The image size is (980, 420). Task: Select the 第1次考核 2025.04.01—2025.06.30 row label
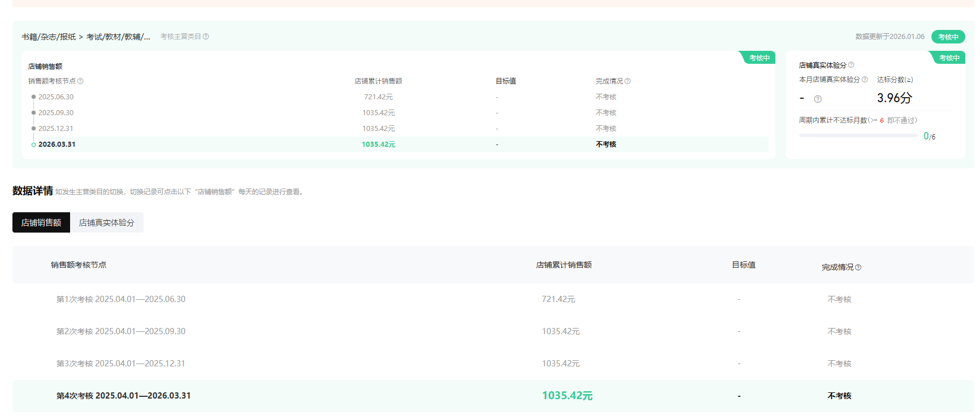coord(121,299)
